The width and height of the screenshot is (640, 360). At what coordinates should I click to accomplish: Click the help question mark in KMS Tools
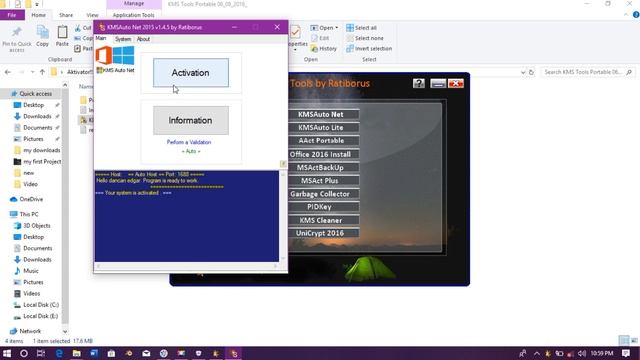tap(419, 83)
